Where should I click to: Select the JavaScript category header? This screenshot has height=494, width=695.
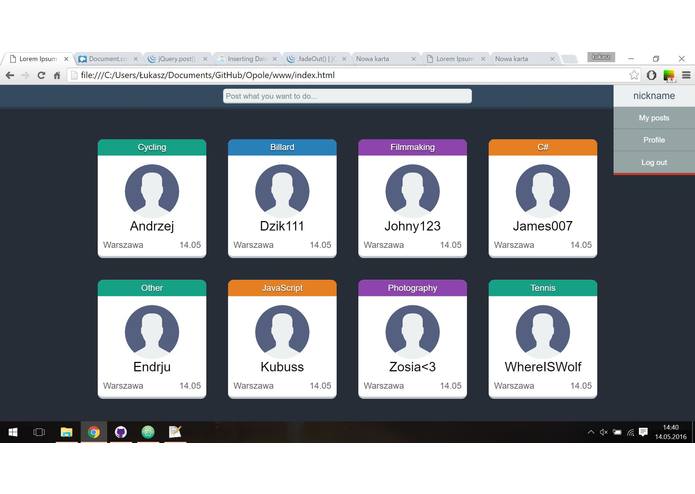click(282, 288)
